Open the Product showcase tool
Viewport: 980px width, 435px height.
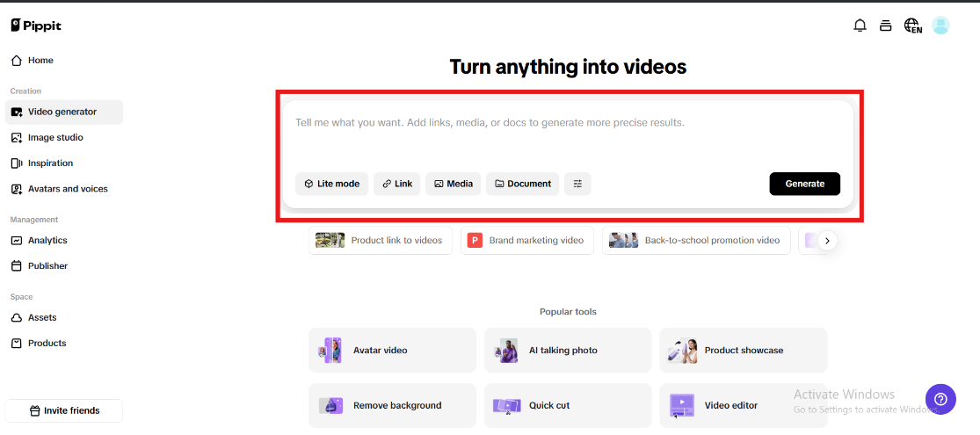743,351
